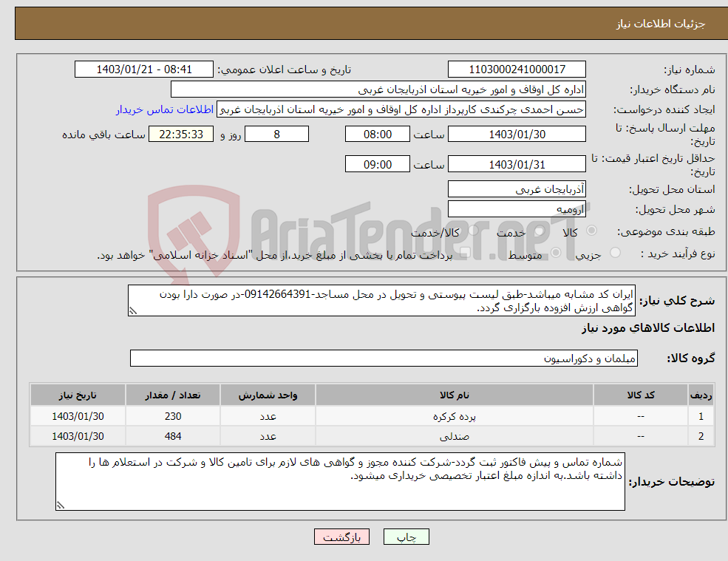Image resolution: width=728 pixels, height=561 pixels.
Task: Click the استان محل تحویل field
Action: [517, 189]
